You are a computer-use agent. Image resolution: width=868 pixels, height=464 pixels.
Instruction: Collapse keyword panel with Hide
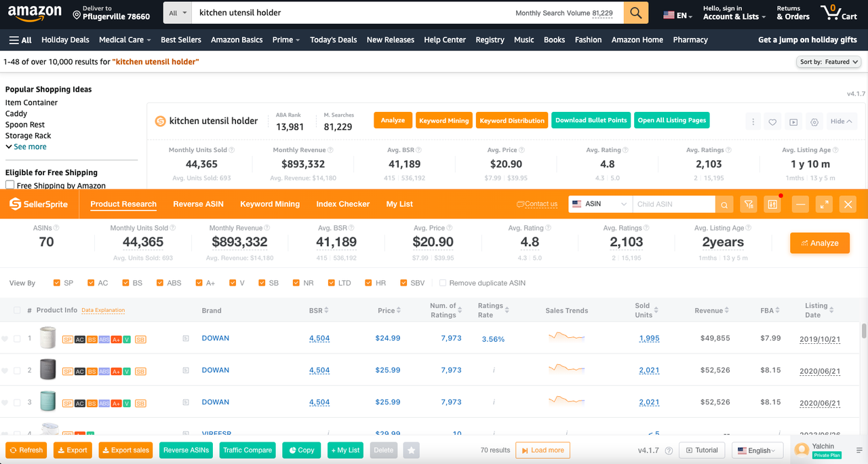click(x=842, y=121)
